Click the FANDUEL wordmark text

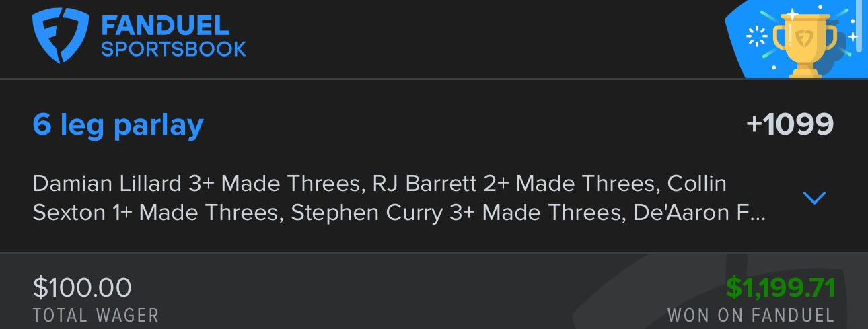165,27
